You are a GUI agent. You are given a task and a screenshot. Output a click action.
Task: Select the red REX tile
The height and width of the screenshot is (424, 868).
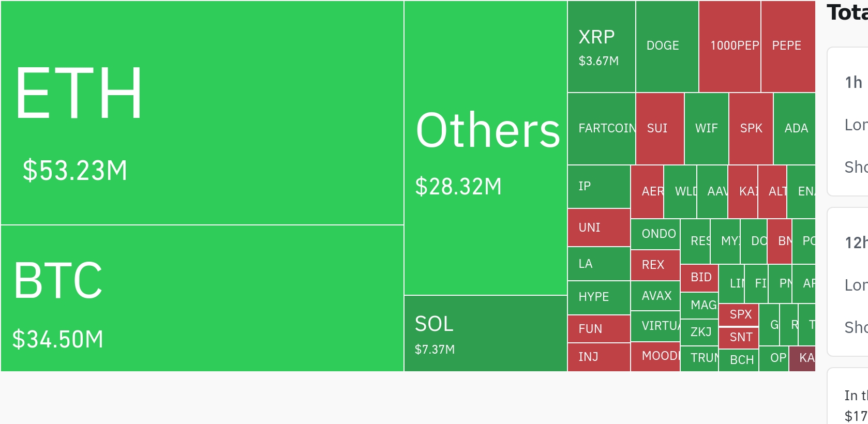[655, 265]
